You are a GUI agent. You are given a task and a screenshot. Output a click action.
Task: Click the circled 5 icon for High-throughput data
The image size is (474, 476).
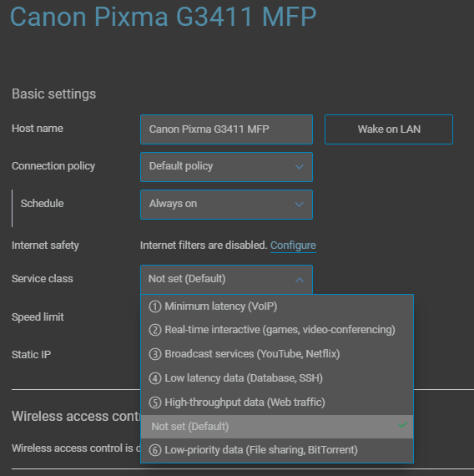tap(155, 403)
